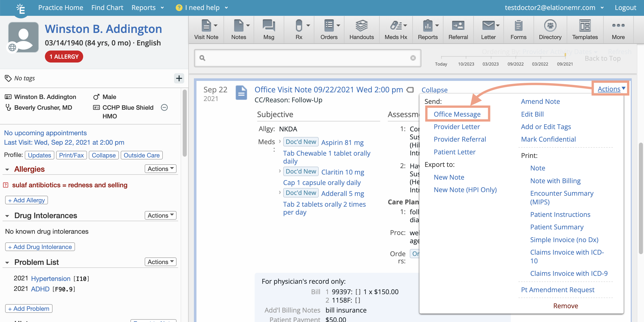This screenshot has height=322, width=644.
Task: Expand the Allergies Actions dropdown
Action: 160,169
